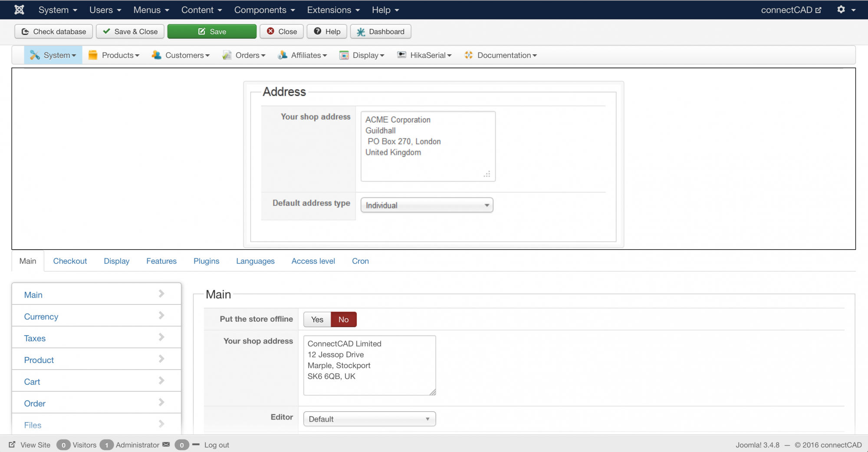This screenshot has height=452, width=868.
Task: Switch to the Display tab
Action: pyautogui.click(x=117, y=261)
